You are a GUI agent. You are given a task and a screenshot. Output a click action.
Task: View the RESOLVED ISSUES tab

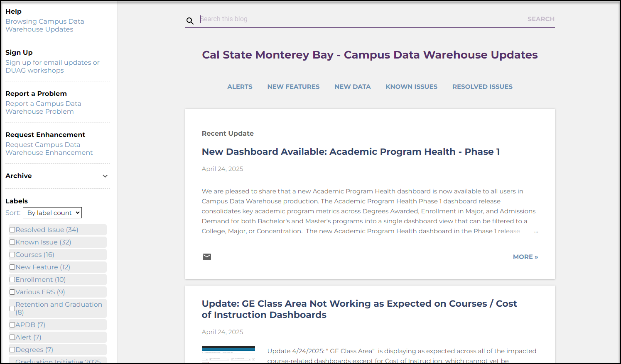tap(482, 87)
